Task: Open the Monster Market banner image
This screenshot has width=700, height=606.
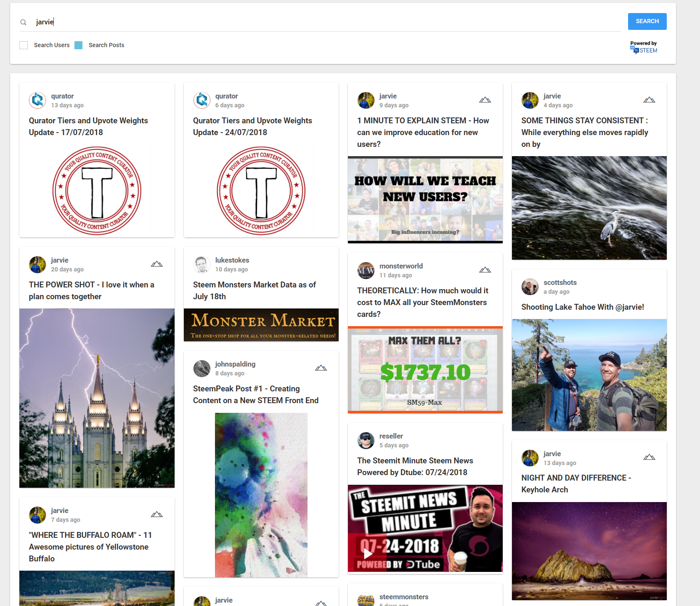Action: [261, 325]
